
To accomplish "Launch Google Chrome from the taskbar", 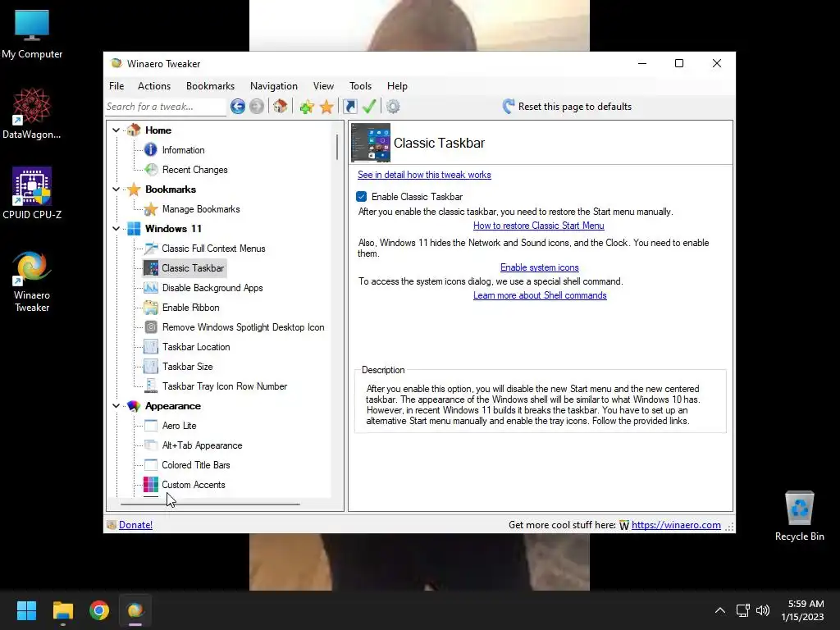I will click(99, 610).
